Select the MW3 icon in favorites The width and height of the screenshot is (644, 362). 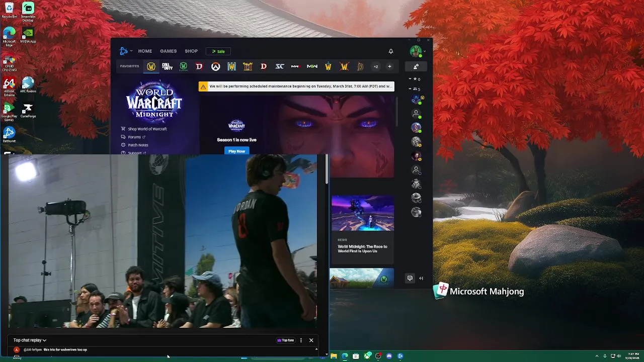296,66
